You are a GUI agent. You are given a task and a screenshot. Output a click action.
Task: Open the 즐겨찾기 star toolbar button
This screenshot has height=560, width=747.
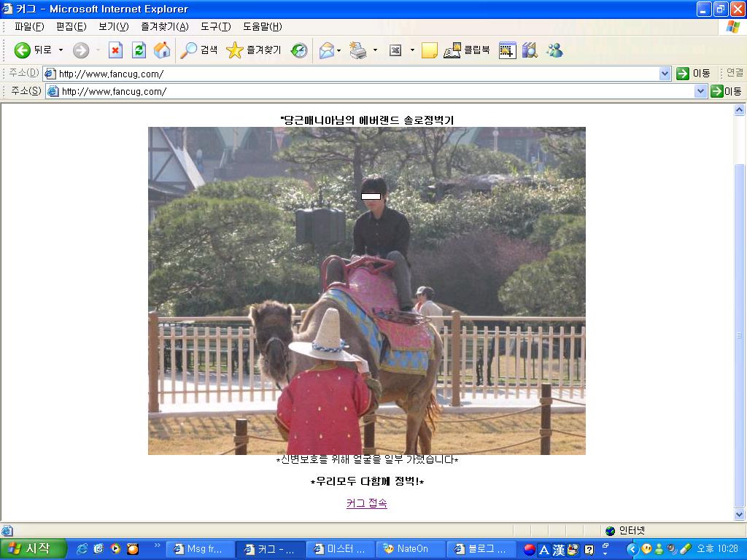[x=253, y=50]
